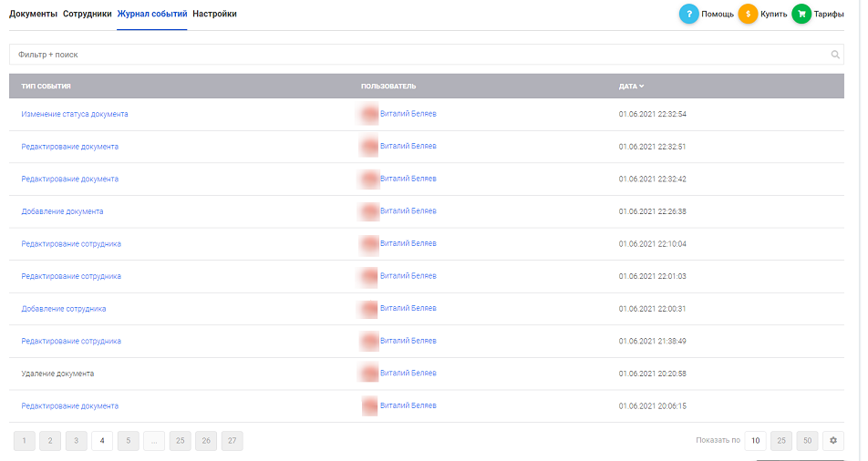The image size is (868, 461).
Task: Open Редактирование документа event at 22:32:42
Action: tap(69, 179)
